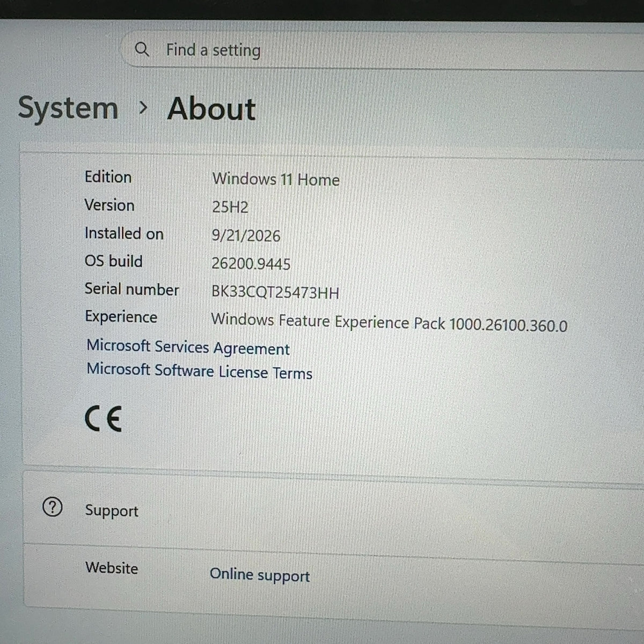Image resolution: width=644 pixels, height=644 pixels.
Task: Select the About breadcrumb heading
Action: coord(211,109)
